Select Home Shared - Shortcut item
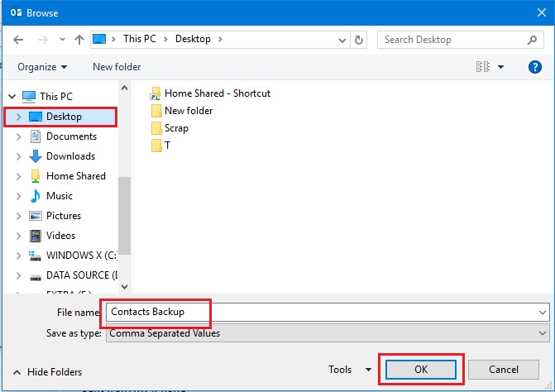The height and width of the screenshot is (392, 555). click(x=217, y=93)
